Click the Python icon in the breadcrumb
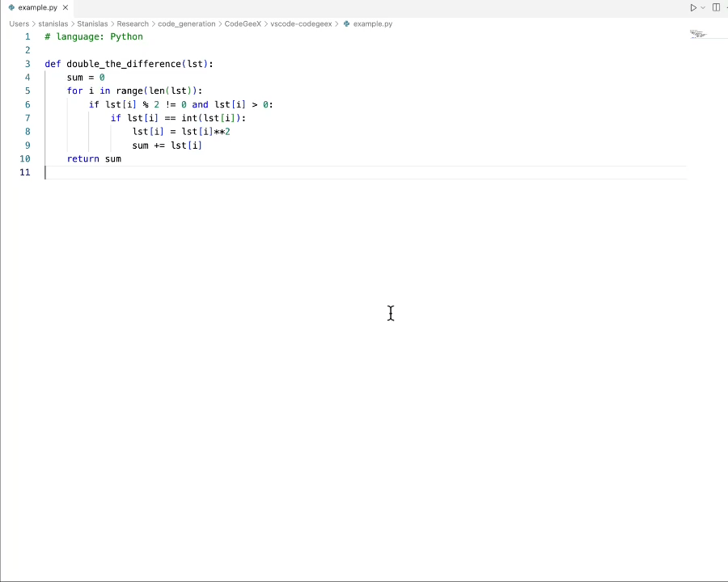The width and height of the screenshot is (728, 582). point(347,24)
